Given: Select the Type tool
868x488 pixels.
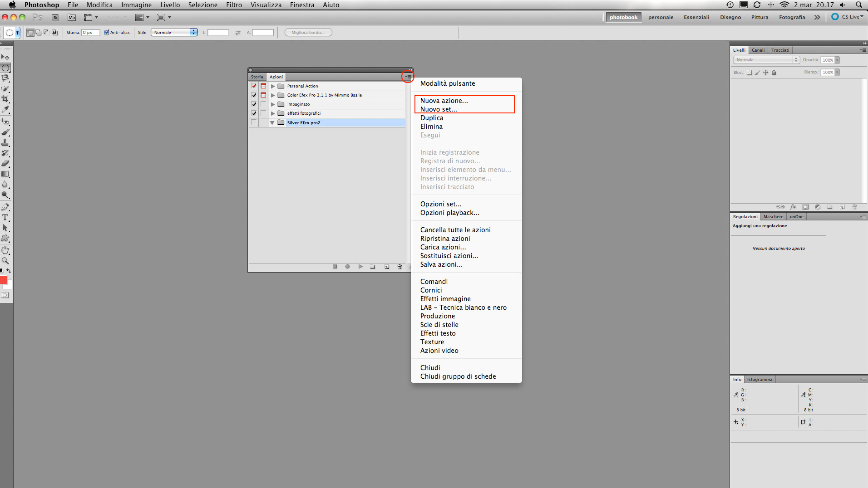Looking at the screenshot, I should pyautogui.click(x=5, y=217).
